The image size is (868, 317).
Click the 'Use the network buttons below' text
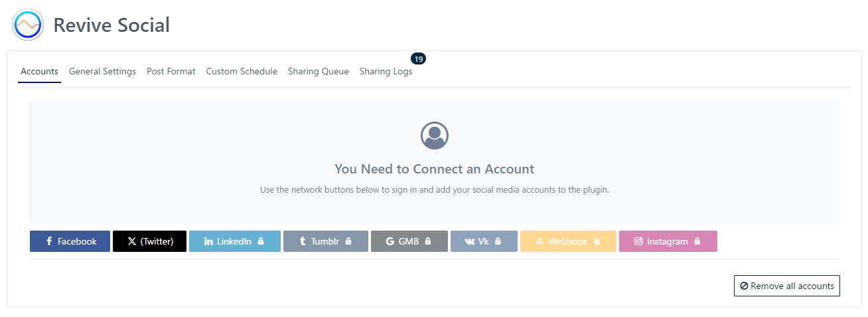pyautogui.click(x=435, y=189)
